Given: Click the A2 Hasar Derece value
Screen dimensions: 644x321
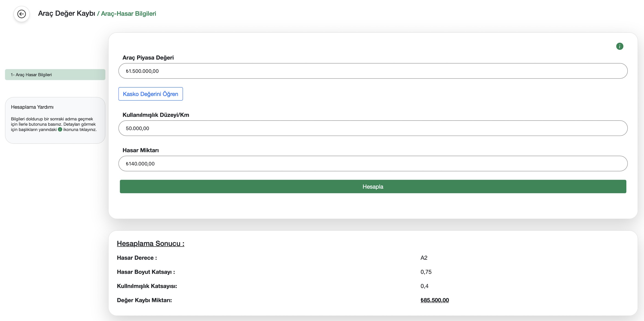Looking at the screenshot, I should click(424, 258).
